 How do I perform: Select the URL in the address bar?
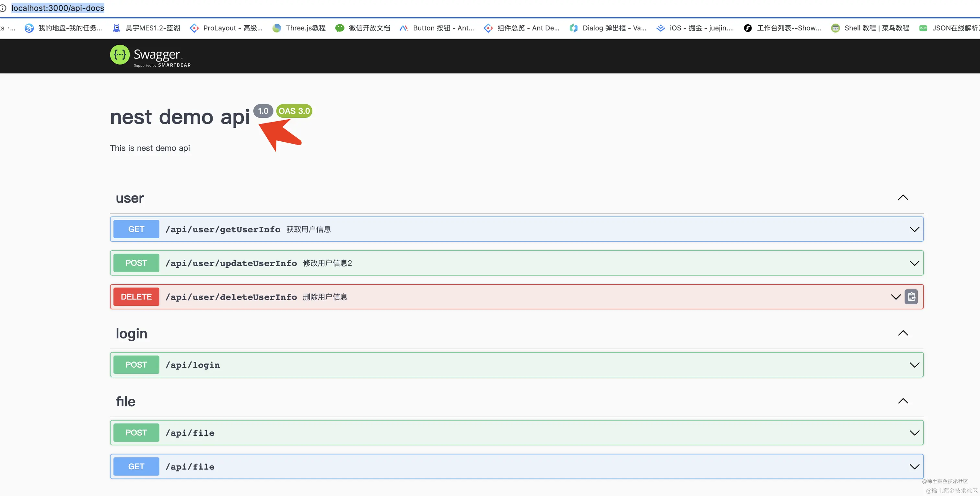click(x=57, y=8)
